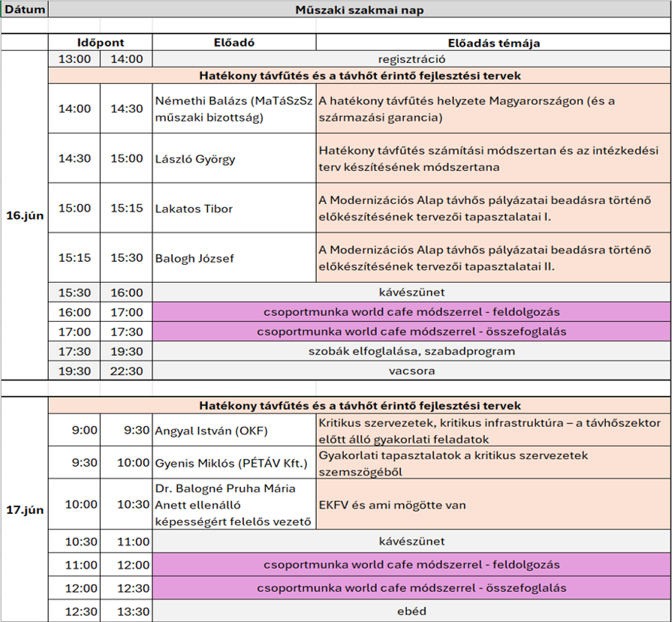Click the 19:30 start time cell
This screenshot has height=622, width=672.
pyautogui.click(x=74, y=371)
